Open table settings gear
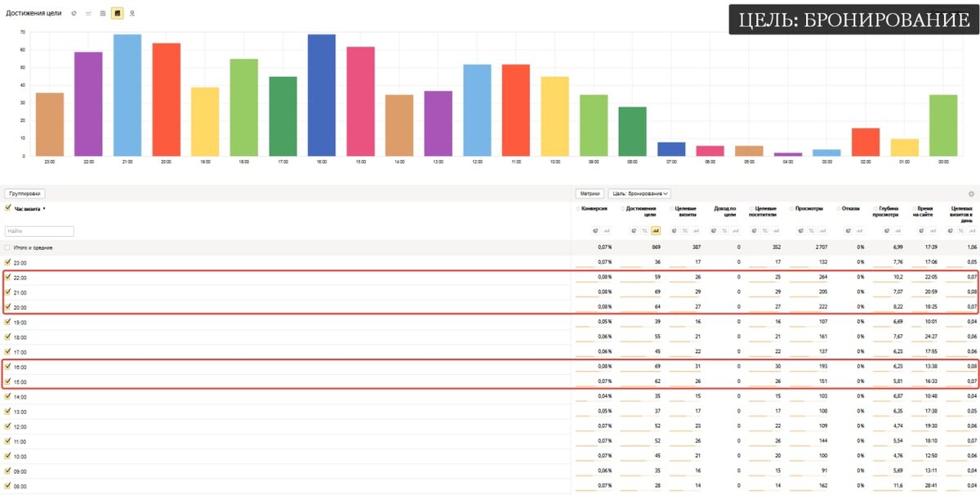Screen dimensions: 980x495 click(972, 194)
